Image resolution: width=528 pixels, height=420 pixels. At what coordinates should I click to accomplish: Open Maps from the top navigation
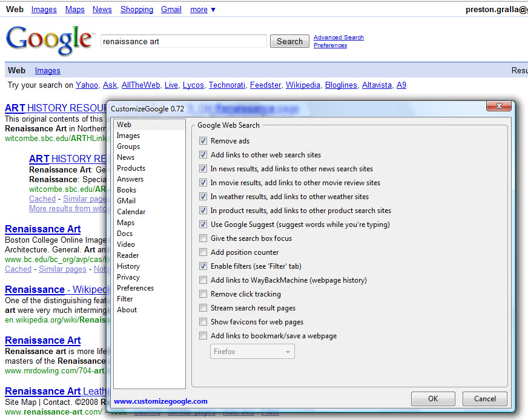pyautogui.click(x=75, y=9)
